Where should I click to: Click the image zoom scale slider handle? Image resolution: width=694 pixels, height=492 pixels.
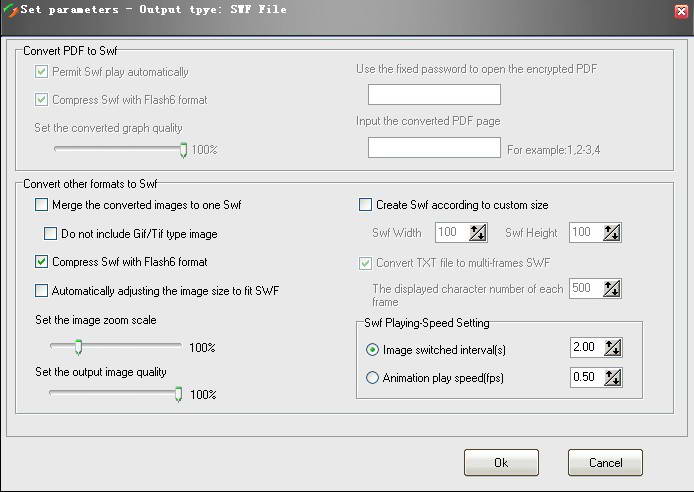[x=78, y=347]
